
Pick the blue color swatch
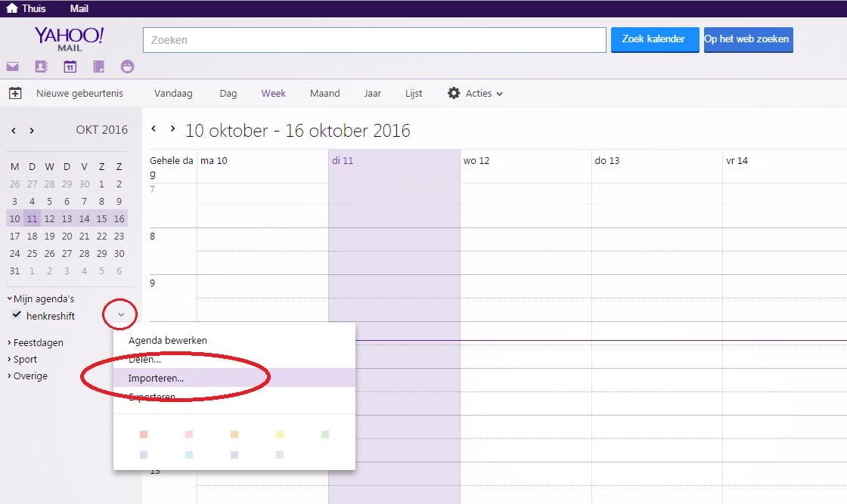click(x=144, y=455)
